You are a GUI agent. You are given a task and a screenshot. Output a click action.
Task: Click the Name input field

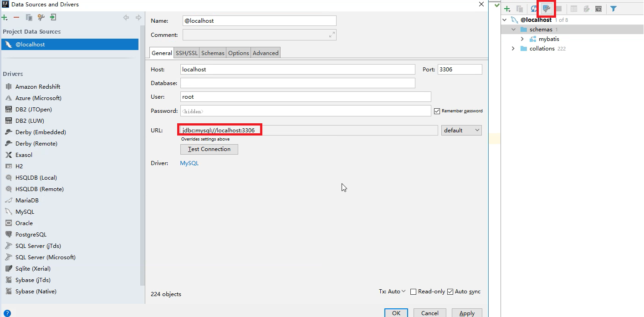point(259,20)
